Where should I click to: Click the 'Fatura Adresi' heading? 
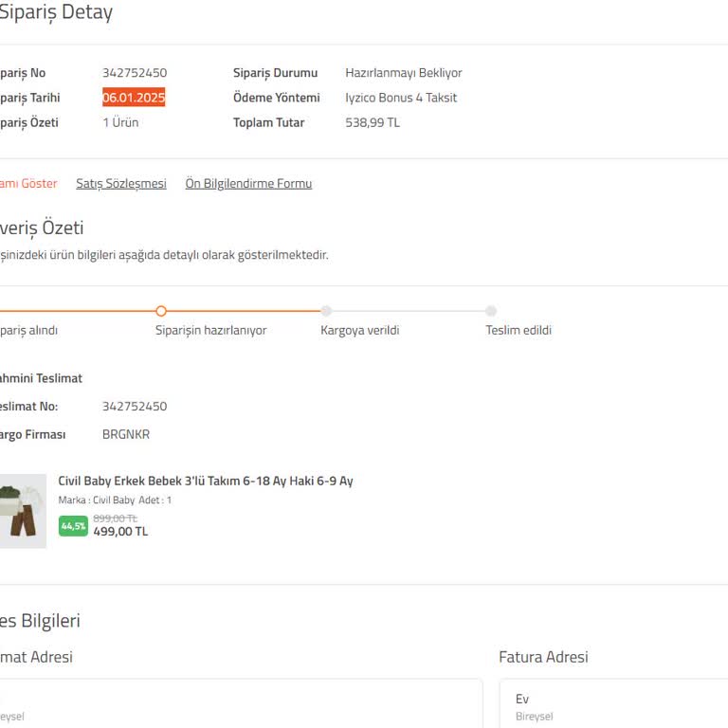(543, 657)
